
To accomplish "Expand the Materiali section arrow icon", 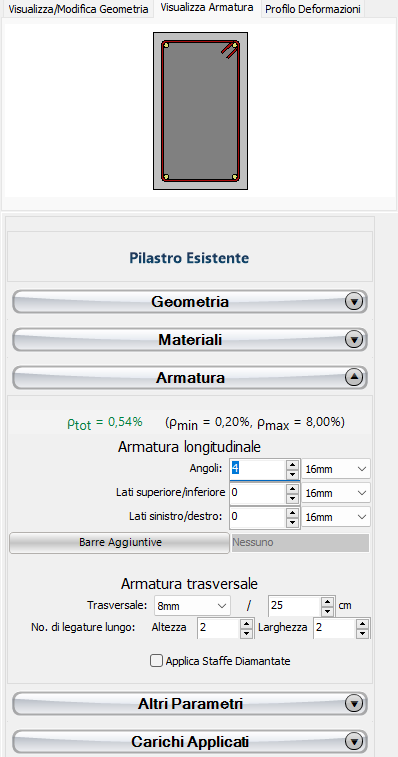I will (x=354, y=340).
